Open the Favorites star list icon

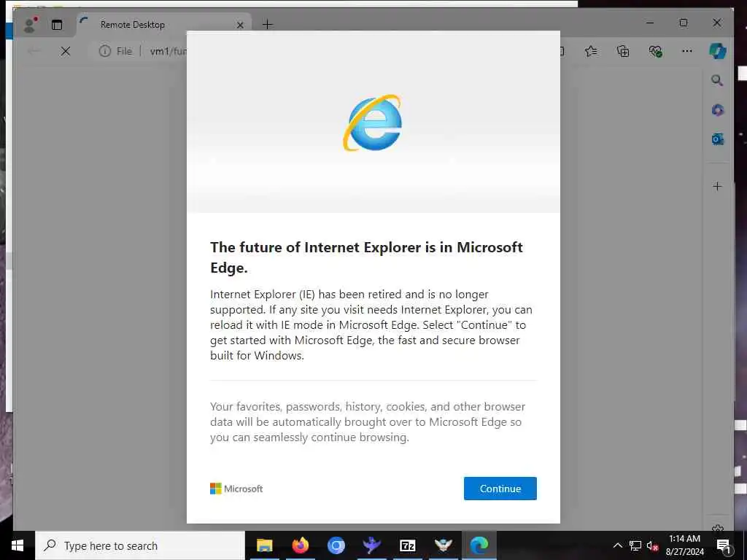coord(591,51)
